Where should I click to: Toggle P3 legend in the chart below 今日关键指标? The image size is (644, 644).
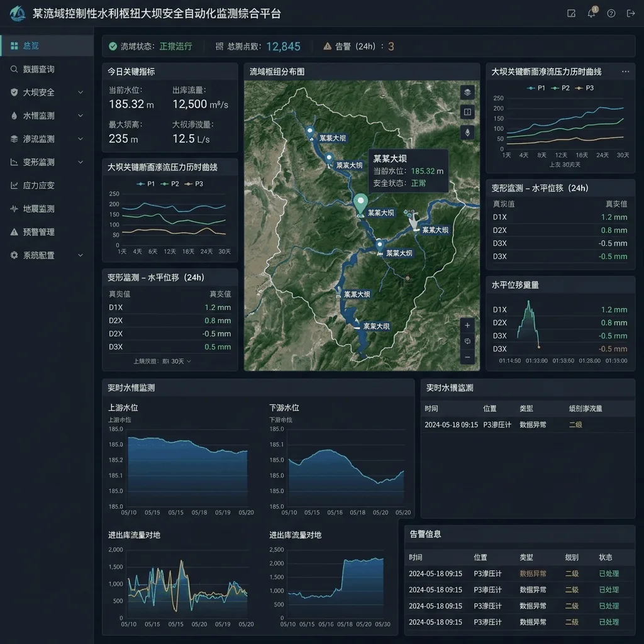194,184
